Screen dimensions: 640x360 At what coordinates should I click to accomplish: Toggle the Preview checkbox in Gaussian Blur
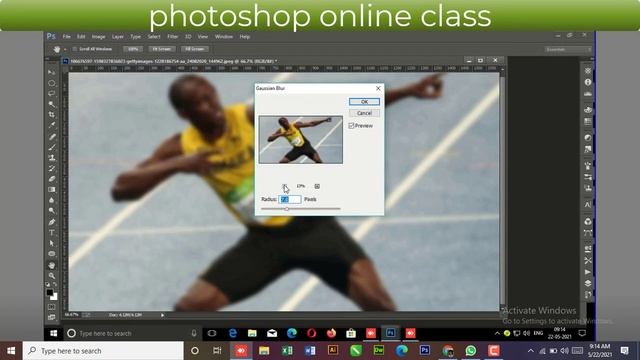(351, 126)
